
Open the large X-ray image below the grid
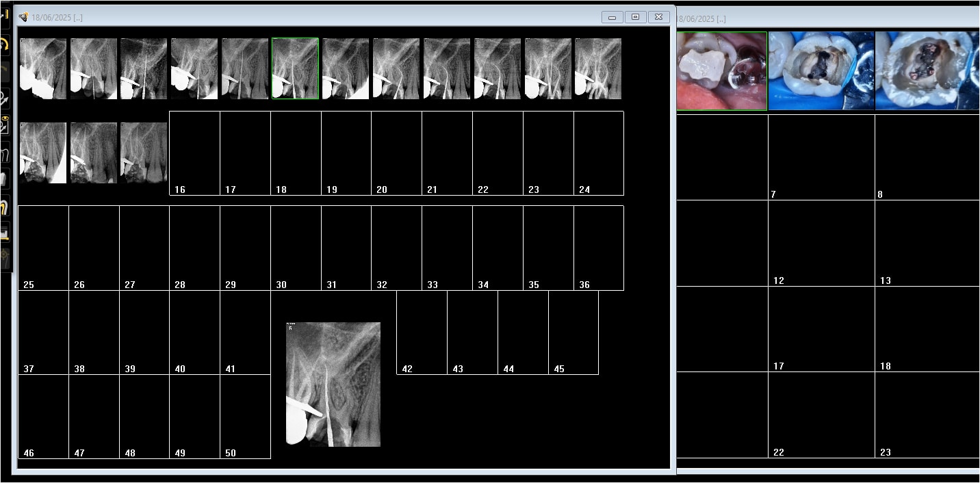pos(333,384)
